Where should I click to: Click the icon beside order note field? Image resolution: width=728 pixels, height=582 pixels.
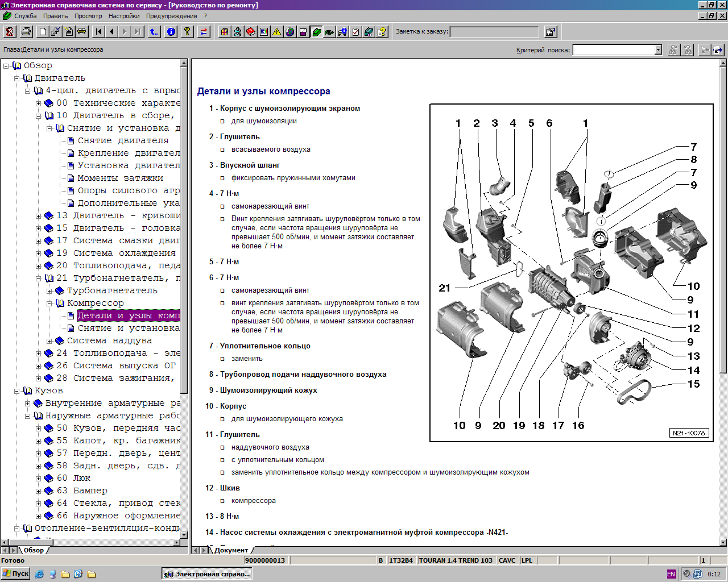point(550,32)
